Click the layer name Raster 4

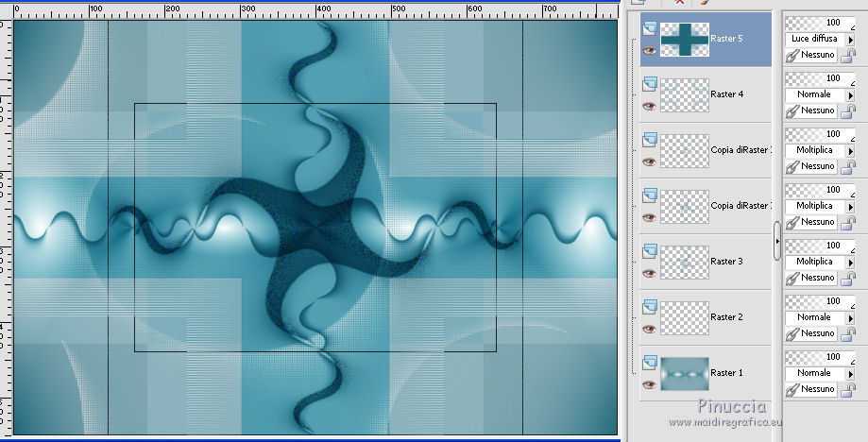pyautogui.click(x=727, y=94)
